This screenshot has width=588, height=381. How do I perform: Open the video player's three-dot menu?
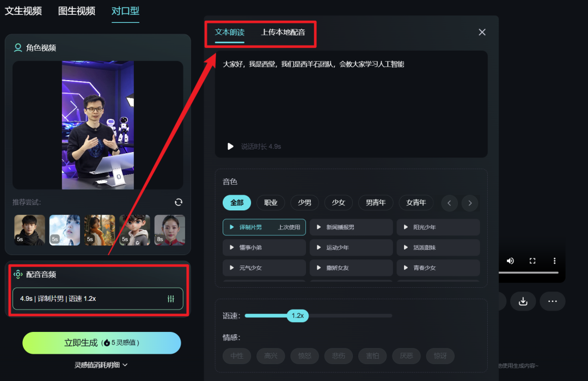(554, 261)
